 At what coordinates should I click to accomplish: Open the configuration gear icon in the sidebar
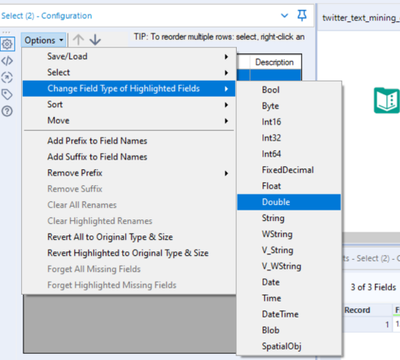pyautogui.click(x=7, y=44)
